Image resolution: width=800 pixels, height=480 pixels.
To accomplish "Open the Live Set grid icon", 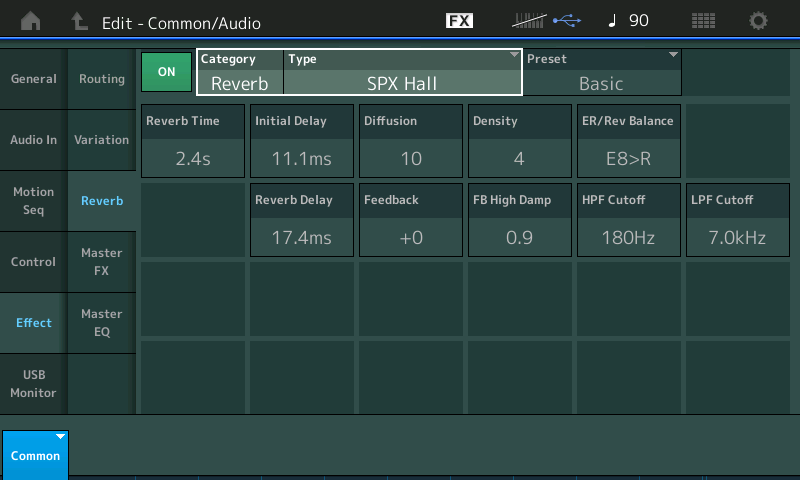I will (x=703, y=21).
